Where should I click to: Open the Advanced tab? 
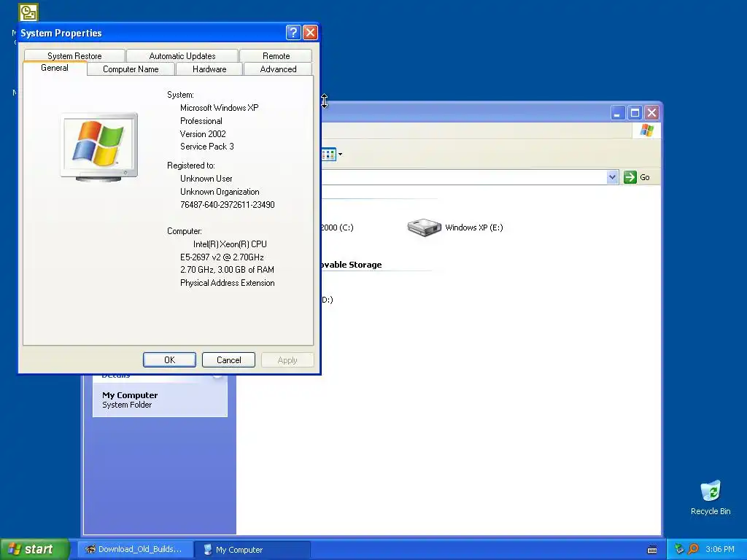[x=278, y=69]
